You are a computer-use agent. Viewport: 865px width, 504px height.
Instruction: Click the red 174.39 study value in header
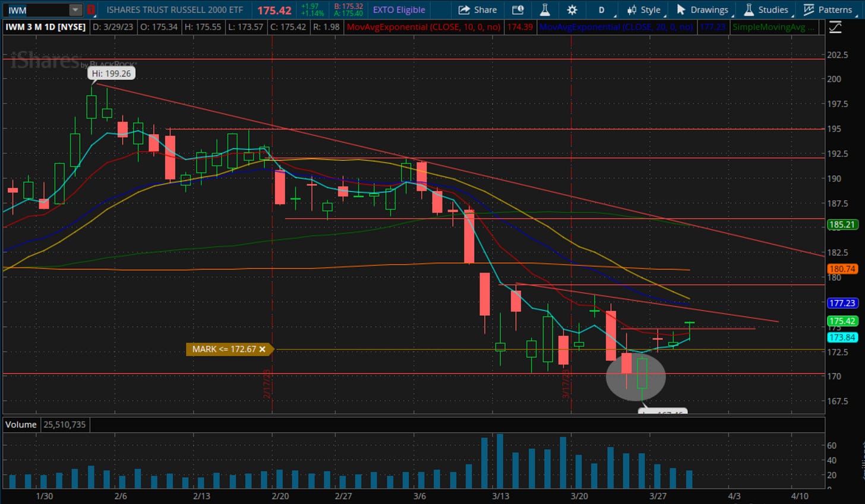(520, 27)
